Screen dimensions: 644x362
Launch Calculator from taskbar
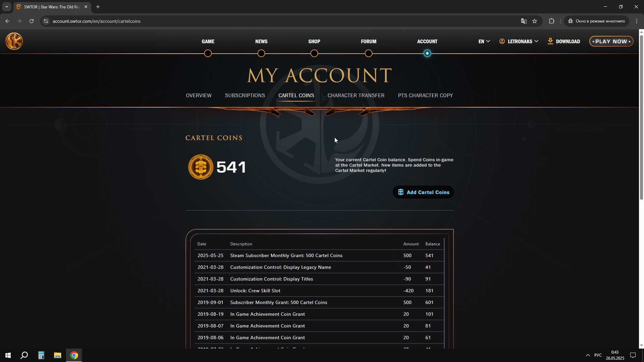(x=41, y=355)
